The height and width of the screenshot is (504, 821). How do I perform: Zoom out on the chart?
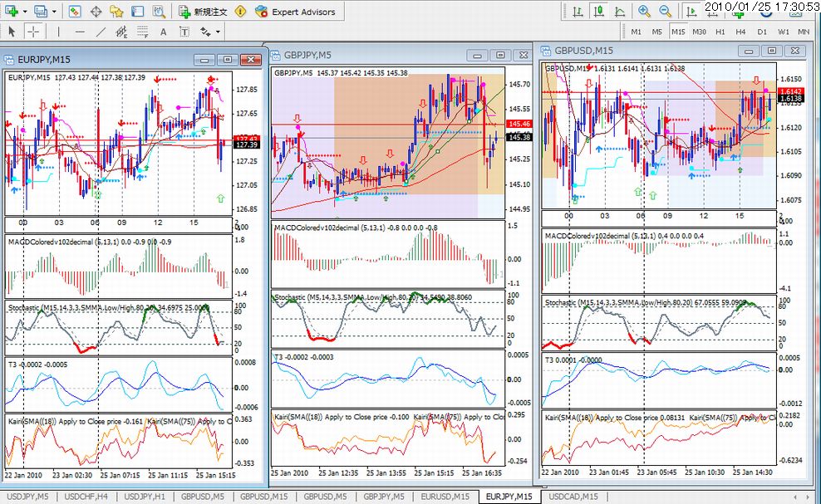click(665, 12)
